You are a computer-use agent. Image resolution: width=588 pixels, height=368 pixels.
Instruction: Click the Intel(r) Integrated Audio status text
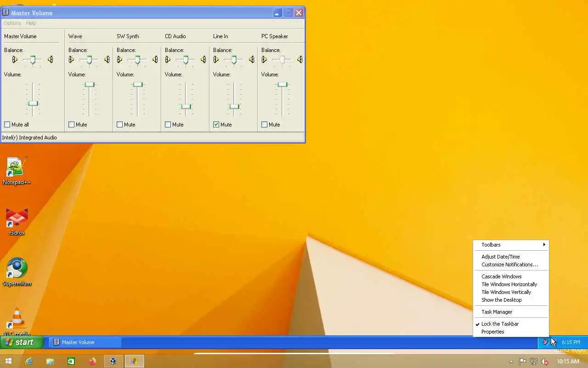[x=29, y=138]
